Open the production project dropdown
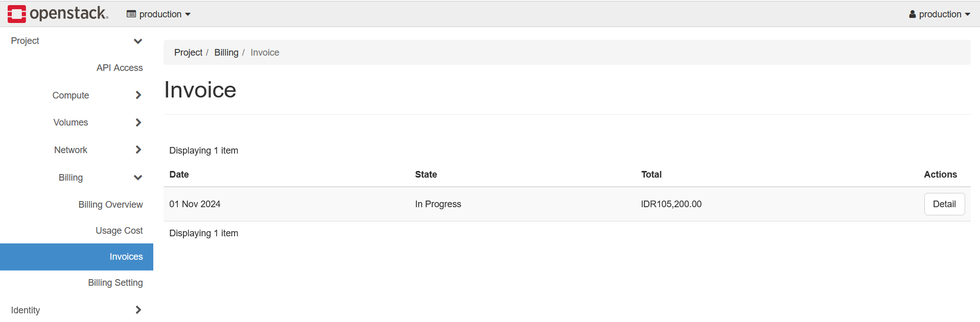This screenshot has height=322, width=980. [x=159, y=14]
